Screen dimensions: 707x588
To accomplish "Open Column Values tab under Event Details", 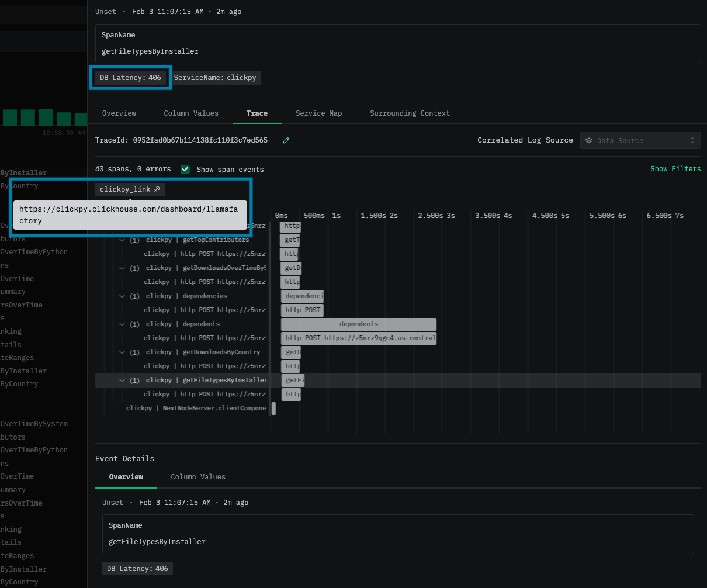I will [x=198, y=477].
